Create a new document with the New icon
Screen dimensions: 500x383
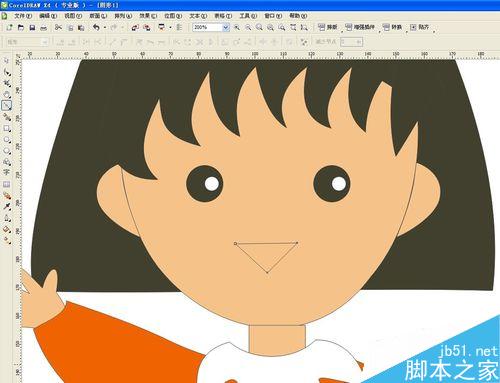(9, 27)
